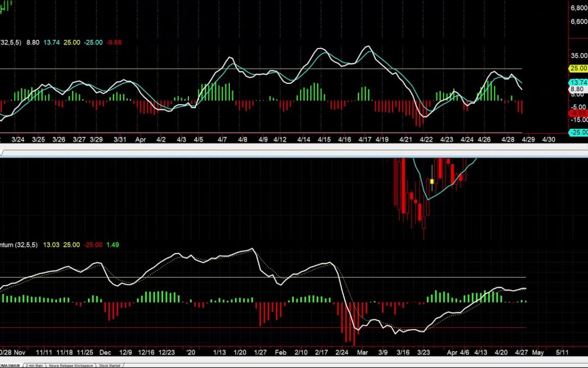Click the -15.00 scale label on the indicator axis

click(x=579, y=120)
